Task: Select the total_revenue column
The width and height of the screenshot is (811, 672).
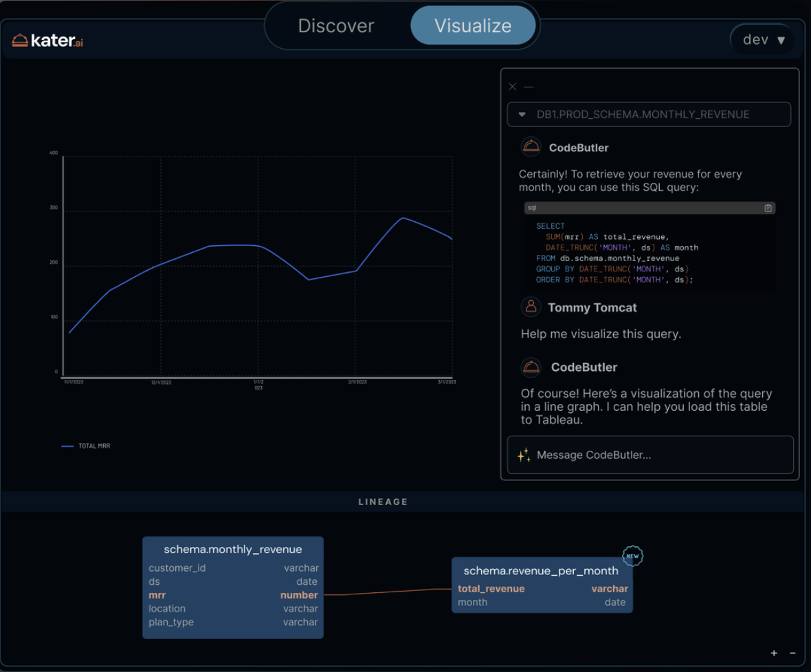Action: (542, 589)
